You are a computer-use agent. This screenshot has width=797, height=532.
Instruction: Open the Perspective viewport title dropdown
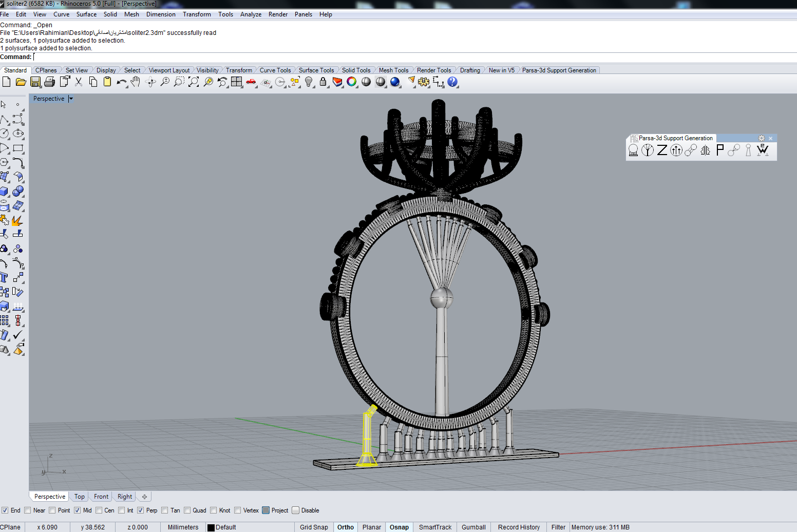pyautogui.click(x=70, y=98)
